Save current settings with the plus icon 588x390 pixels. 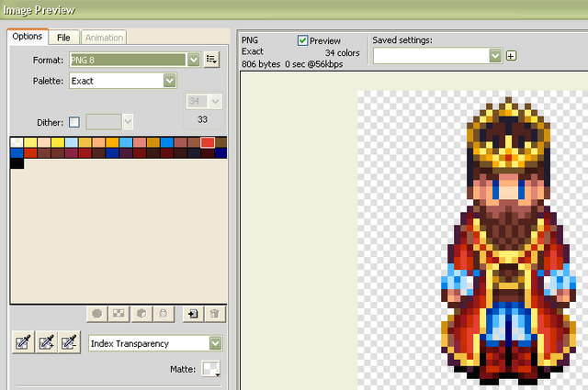coord(511,56)
